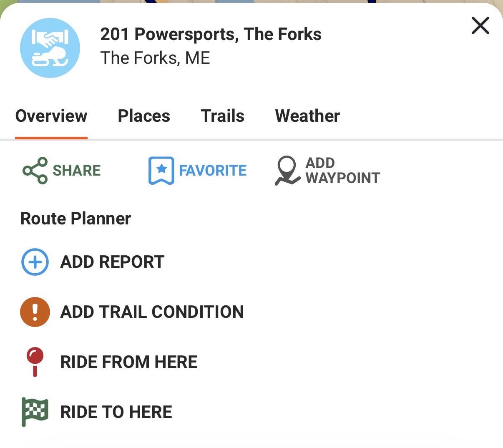Image resolution: width=503 pixels, height=448 pixels.
Task: Click ADD TRAIL CONDITION option
Action: click(x=152, y=312)
